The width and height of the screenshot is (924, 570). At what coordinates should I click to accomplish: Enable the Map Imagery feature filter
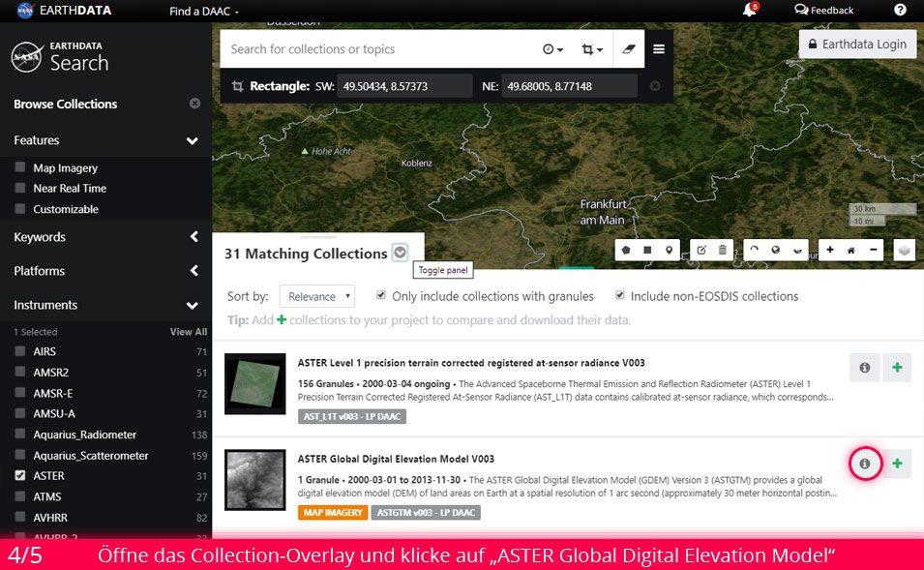20,167
